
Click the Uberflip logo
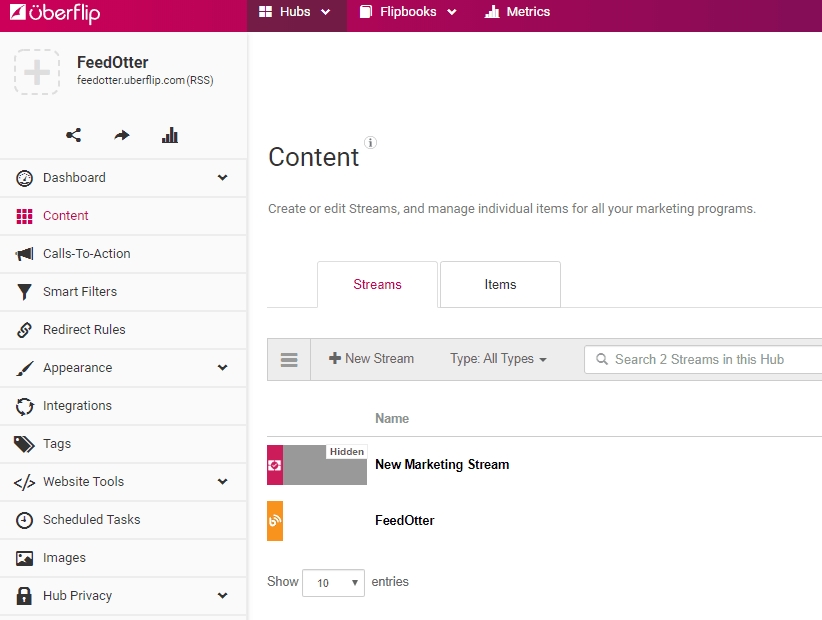(x=55, y=13)
